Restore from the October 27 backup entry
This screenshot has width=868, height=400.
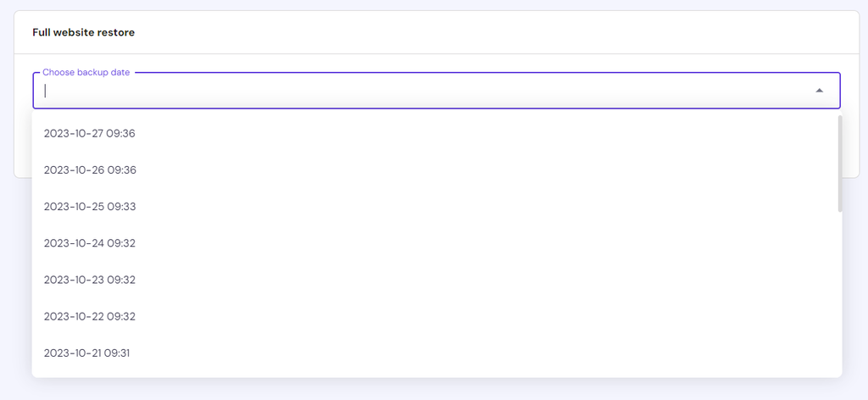tap(437, 133)
